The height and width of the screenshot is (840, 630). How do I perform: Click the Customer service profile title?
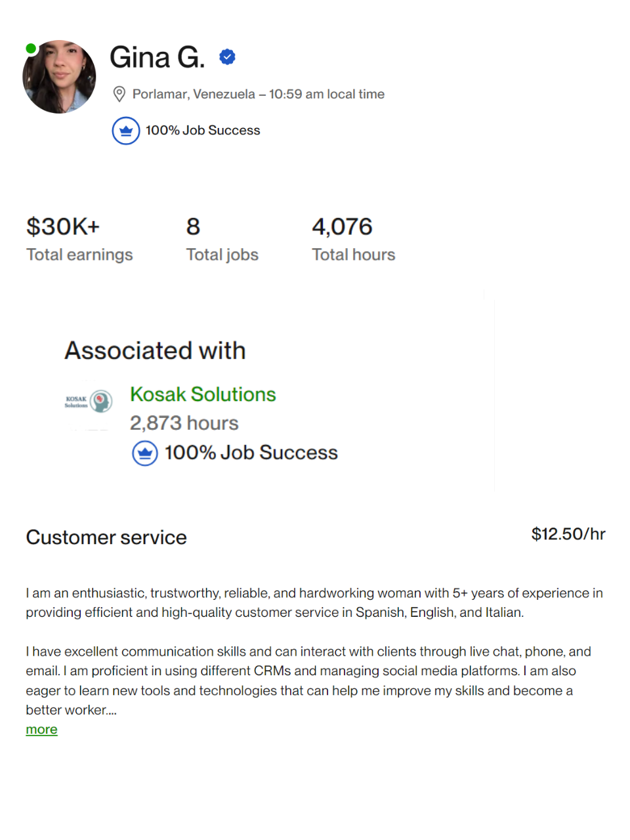(106, 537)
